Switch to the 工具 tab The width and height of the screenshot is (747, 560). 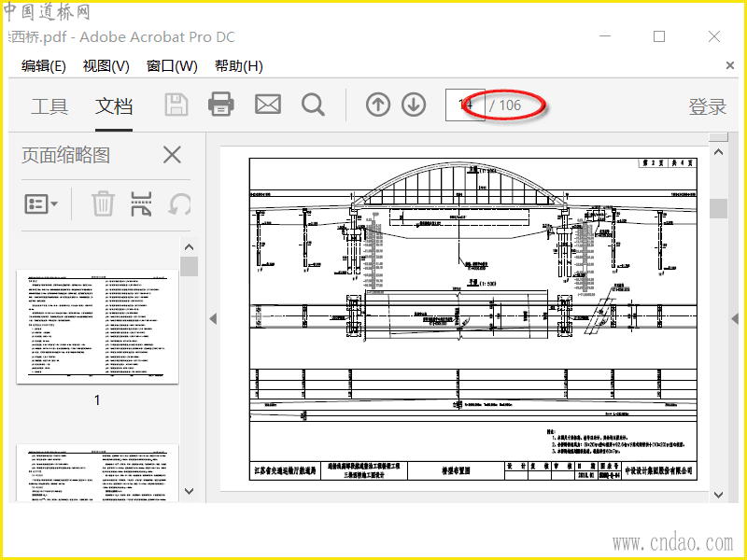pyautogui.click(x=49, y=106)
